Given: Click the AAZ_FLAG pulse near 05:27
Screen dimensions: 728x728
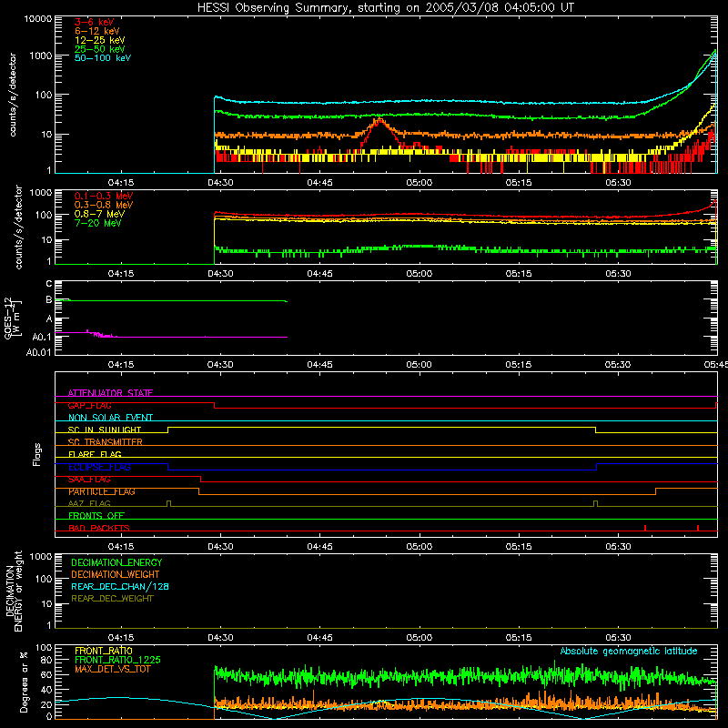Looking at the screenshot, I should 596,503.
